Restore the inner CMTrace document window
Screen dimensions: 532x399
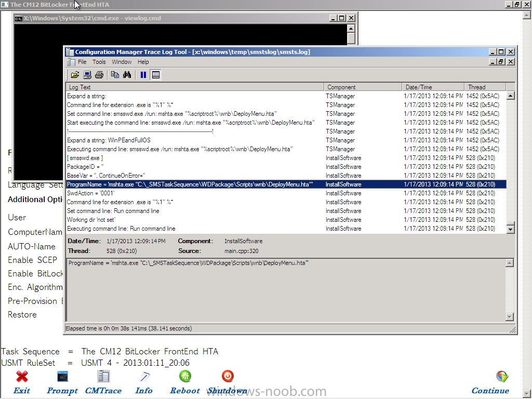(x=501, y=62)
